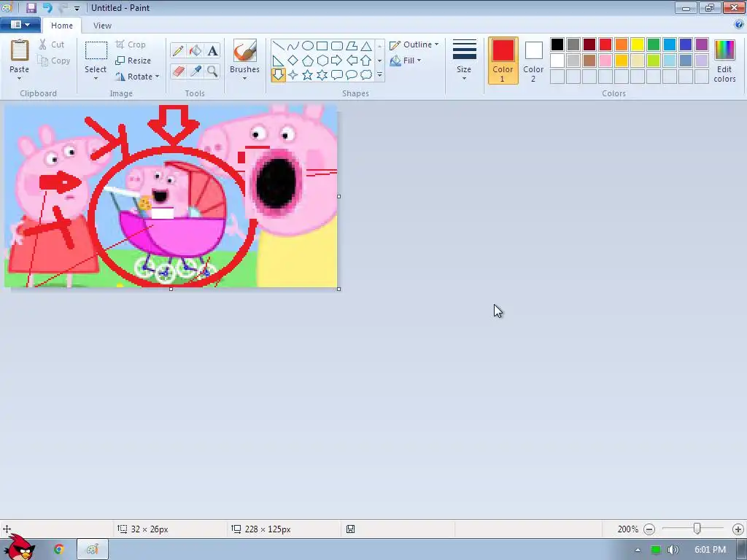Screen dimensions: 747x560
Task: Activate Color 1 selector
Action: 503,61
